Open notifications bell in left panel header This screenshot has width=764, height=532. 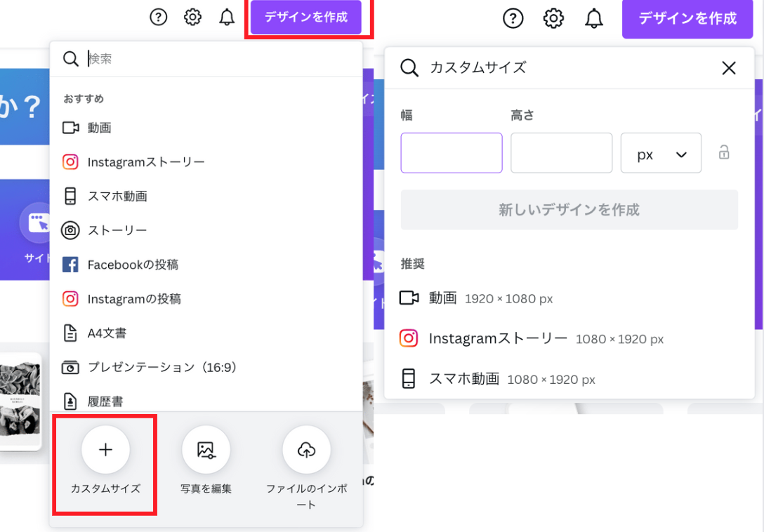(227, 17)
